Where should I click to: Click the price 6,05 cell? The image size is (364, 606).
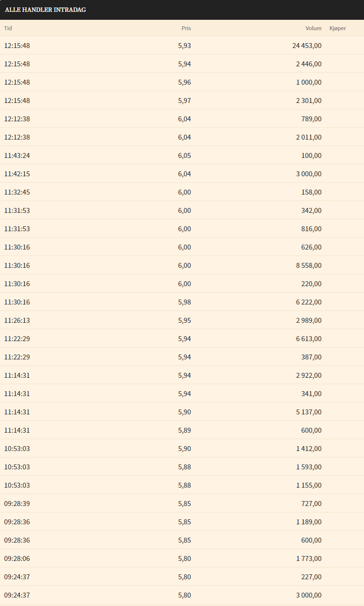184,155
